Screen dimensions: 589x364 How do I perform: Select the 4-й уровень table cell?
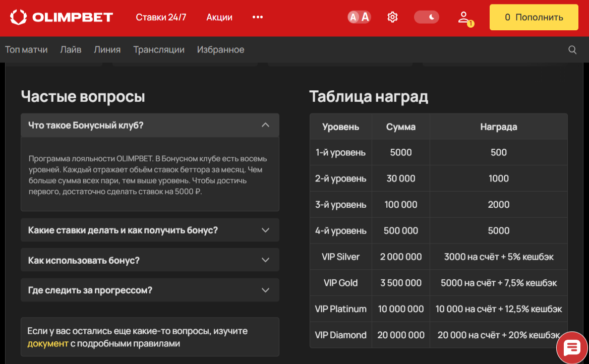tap(341, 230)
